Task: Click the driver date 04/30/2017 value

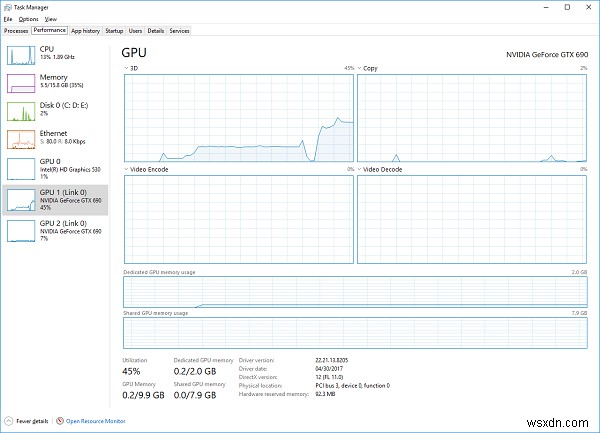Action: coord(329,368)
